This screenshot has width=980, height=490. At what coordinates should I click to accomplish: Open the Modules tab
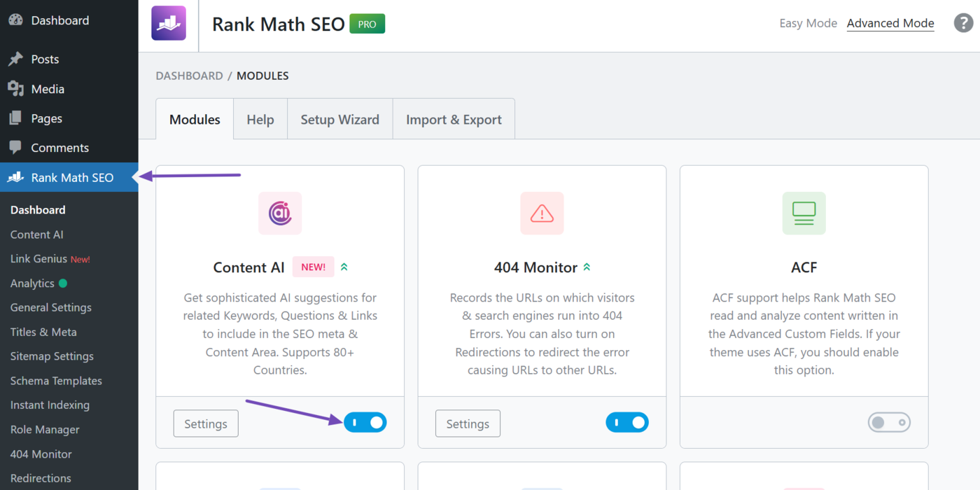coord(195,119)
